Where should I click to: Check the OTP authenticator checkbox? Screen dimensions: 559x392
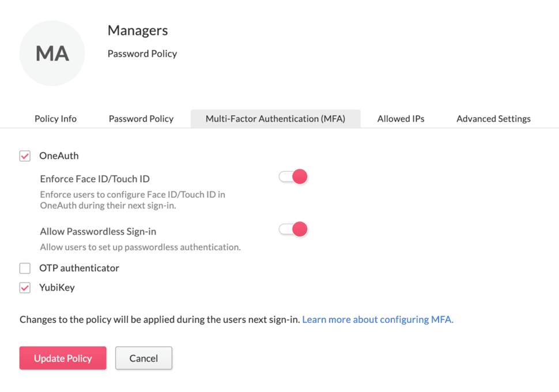(x=24, y=267)
